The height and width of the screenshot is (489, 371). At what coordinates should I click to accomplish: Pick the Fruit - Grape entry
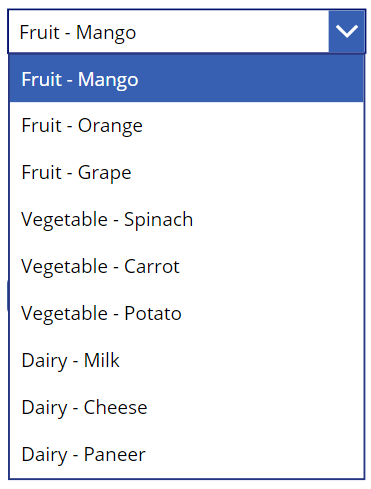tap(186, 173)
